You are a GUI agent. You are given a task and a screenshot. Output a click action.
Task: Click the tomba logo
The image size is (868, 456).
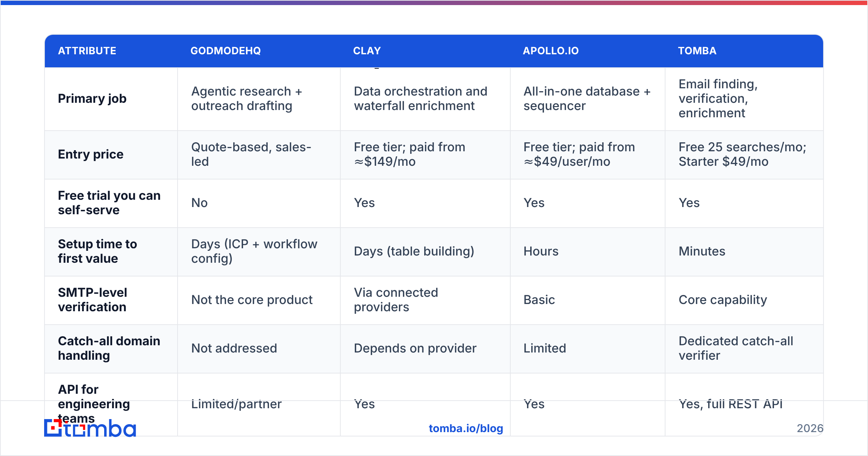click(90, 428)
